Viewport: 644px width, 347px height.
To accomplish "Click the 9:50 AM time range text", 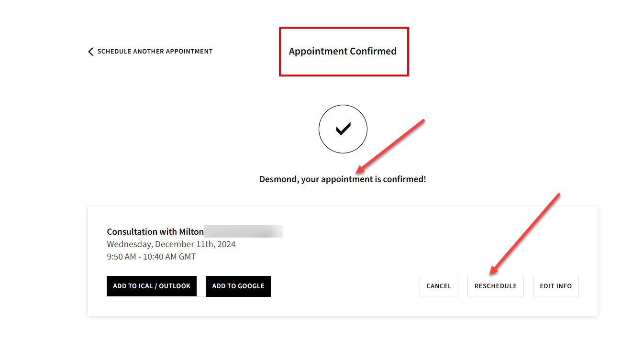I will coord(150,256).
